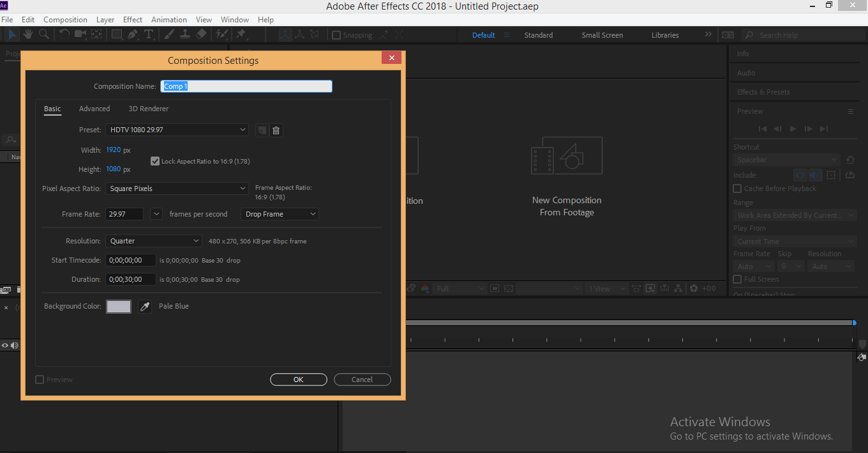Click the Background Color swatch
Screen dimensions: 868x453
point(119,307)
